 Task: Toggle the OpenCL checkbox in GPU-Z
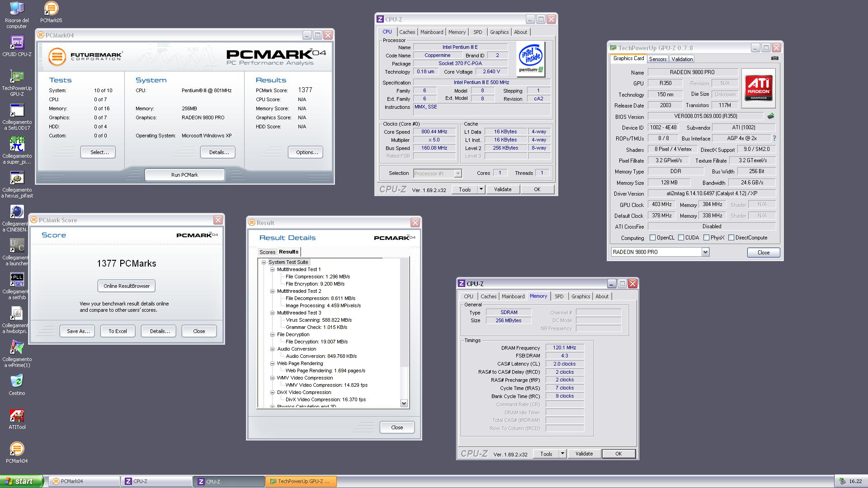point(652,238)
